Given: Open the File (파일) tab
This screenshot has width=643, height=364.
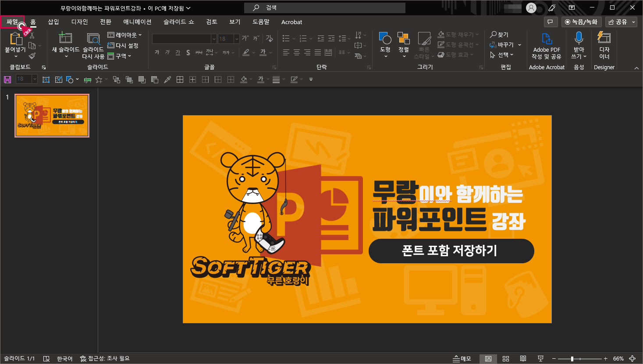Looking at the screenshot, I should (12, 22).
